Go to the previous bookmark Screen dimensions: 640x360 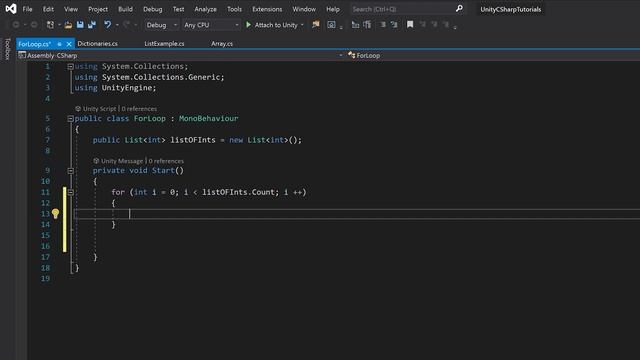(x=422, y=25)
